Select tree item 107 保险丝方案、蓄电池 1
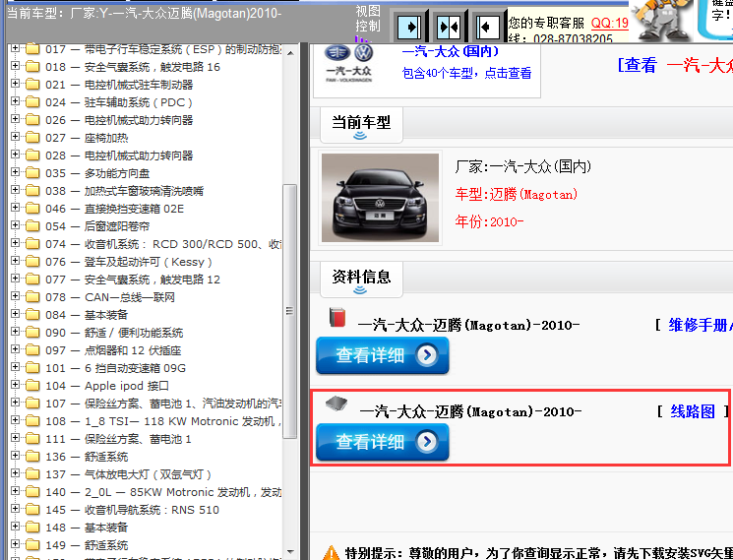733x560 pixels. click(x=163, y=404)
